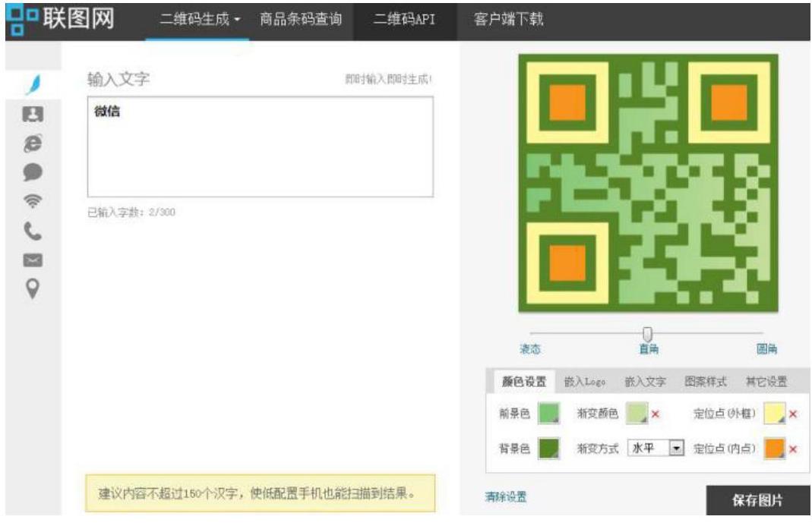Screen dimensions: 812x529
Task: Open the contact card icon in sidebar
Action: coord(33,114)
